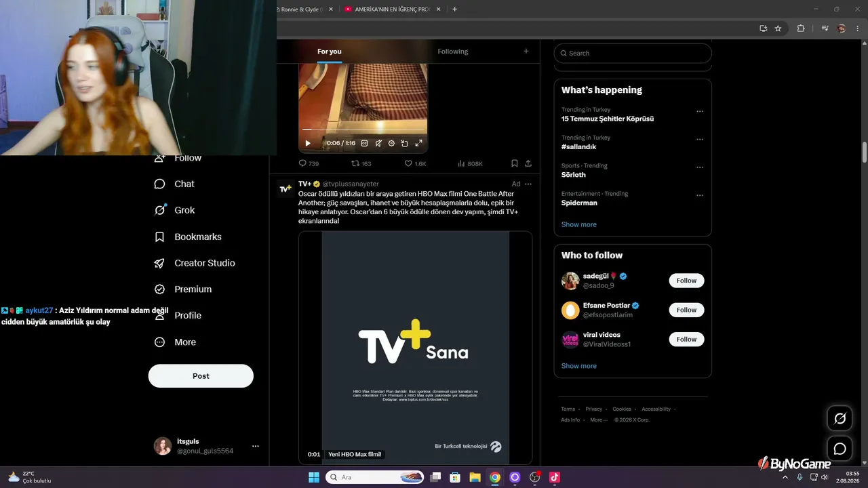Open itsguls profile avatar
This screenshot has width=868, height=488.
(x=163, y=446)
